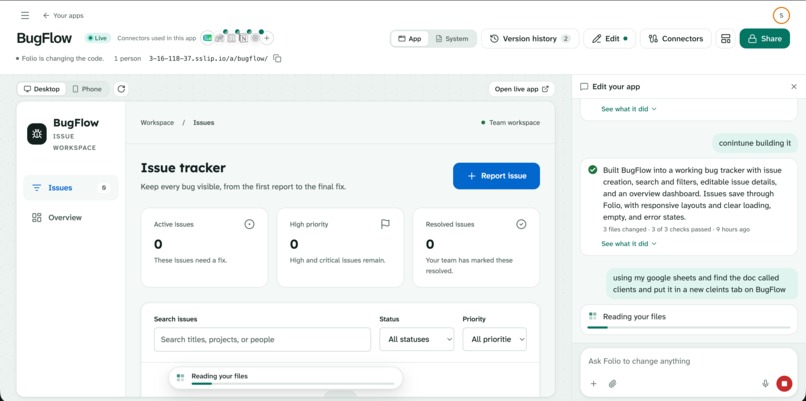Open the All priorities dropdown
Screen dimensions: 806x401
click(x=494, y=339)
